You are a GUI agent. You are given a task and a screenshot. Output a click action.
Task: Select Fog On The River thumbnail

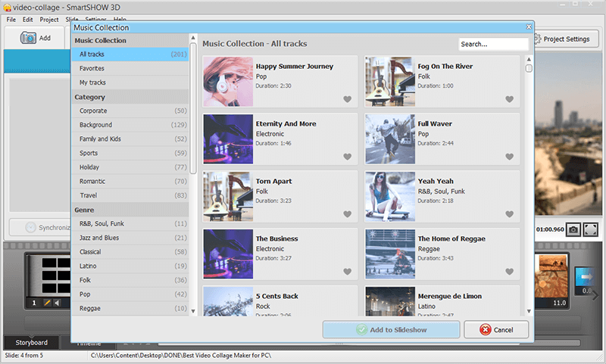click(x=390, y=82)
